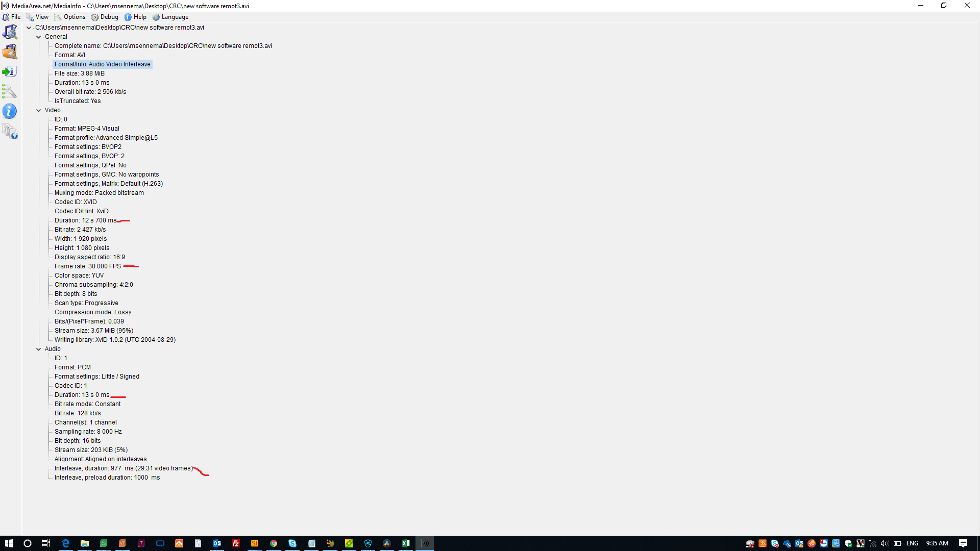The image size is (980, 551).
Task: Open File Explorer from the taskbar
Action: 85,543
